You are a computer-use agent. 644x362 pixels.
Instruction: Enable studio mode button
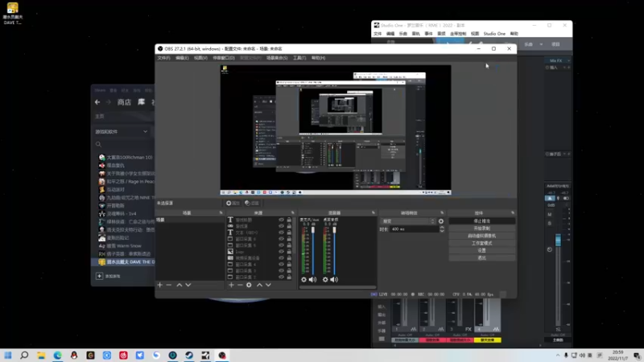tap(481, 244)
